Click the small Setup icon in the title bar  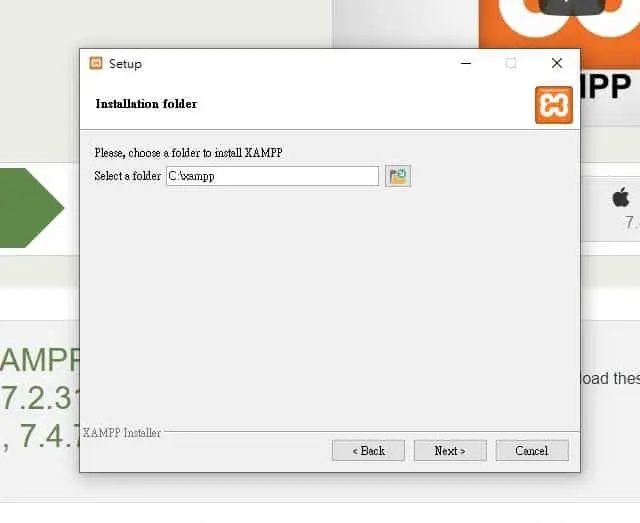click(x=96, y=63)
